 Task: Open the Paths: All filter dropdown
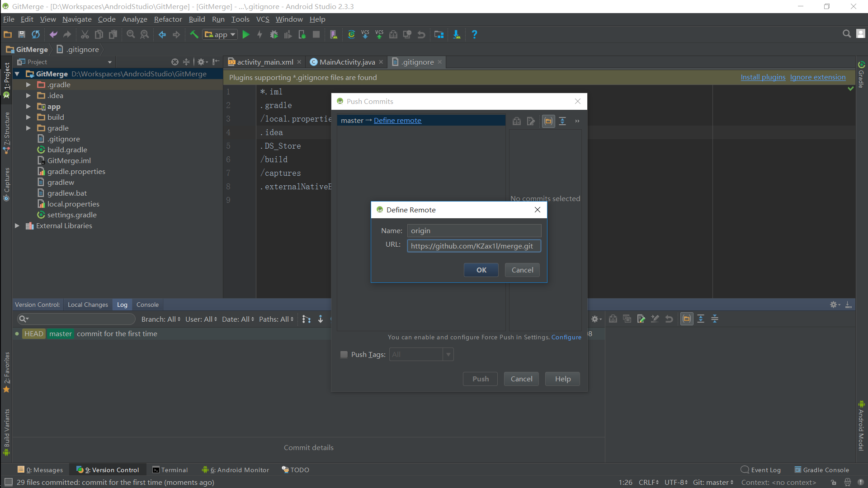tap(276, 319)
